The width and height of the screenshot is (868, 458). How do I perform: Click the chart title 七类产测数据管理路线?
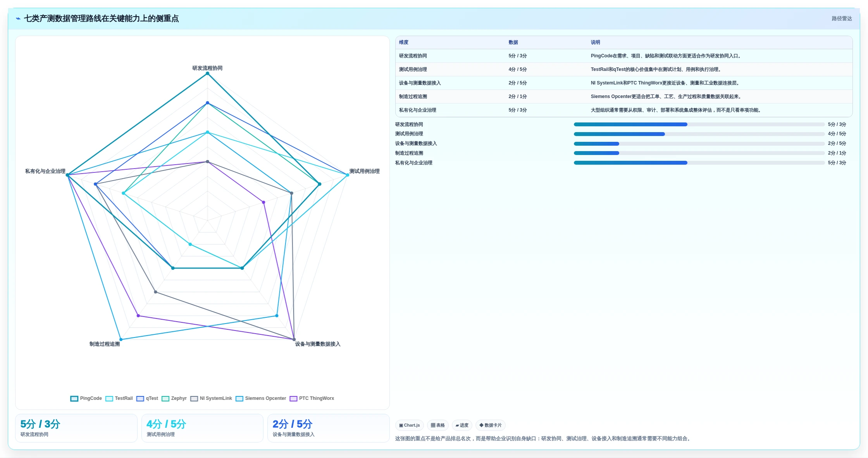[x=102, y=19]
